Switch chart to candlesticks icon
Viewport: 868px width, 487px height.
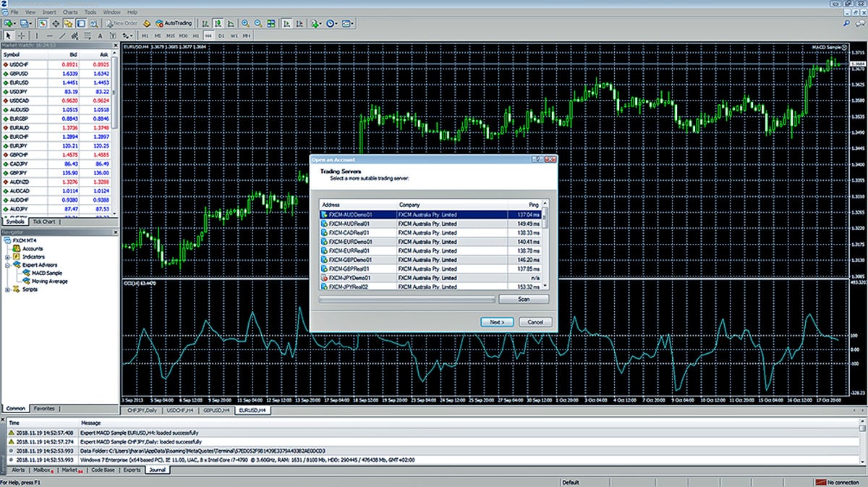coord(219,23)
